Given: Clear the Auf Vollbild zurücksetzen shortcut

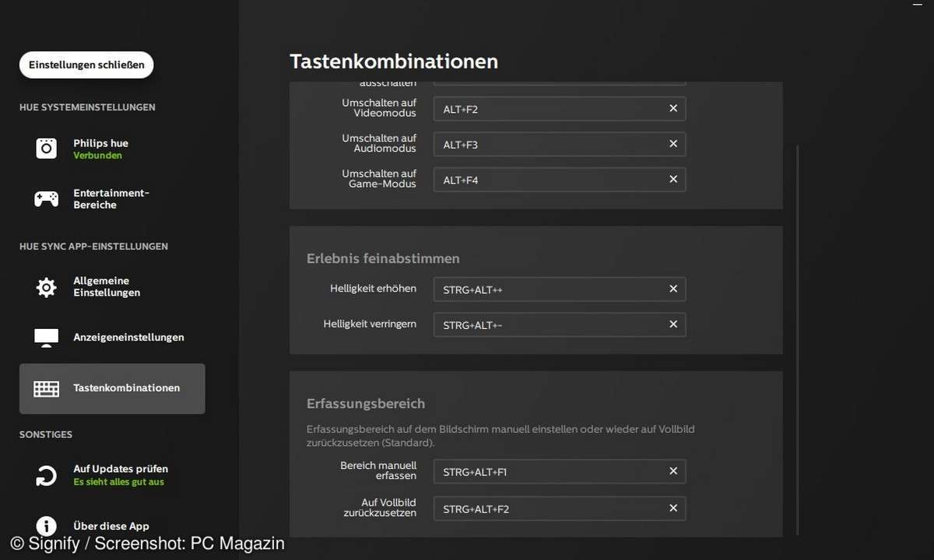Looking at the screenshot, I should point(673,509).
